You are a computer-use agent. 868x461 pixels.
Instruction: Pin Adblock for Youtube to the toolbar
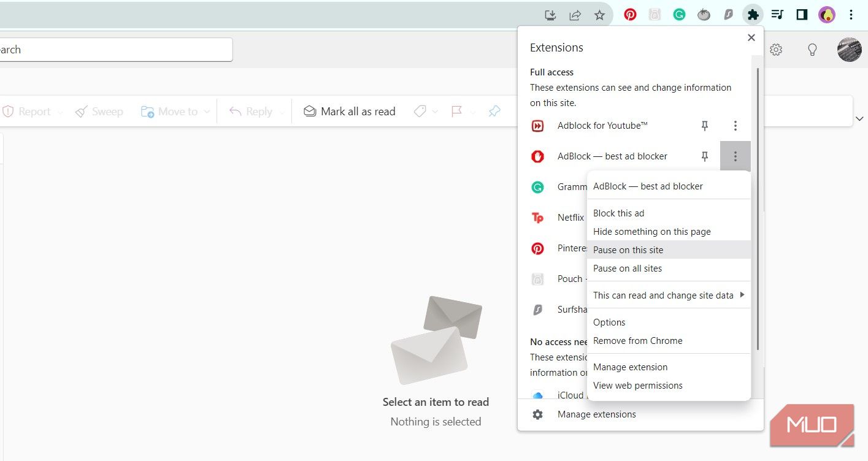coord(704,126)
